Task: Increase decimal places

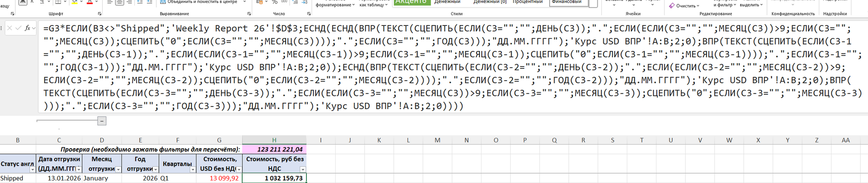Action: pyautogui.click(x=295, y=2)
